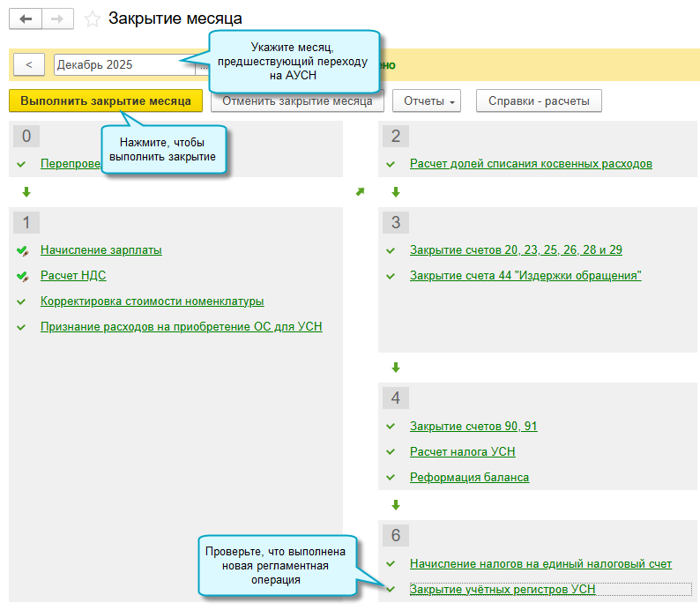700x610 pixels.
Task: Open Расчет долей списания косвенных расходов
Action: [x=531, y=164]
